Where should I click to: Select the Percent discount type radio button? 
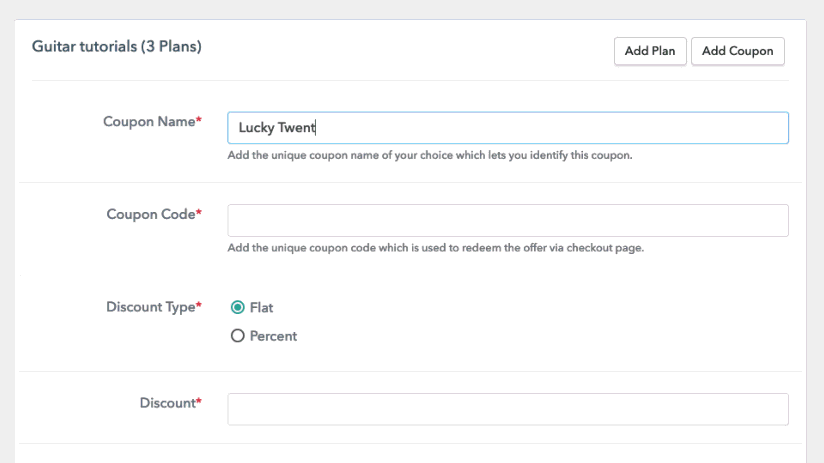238,336
